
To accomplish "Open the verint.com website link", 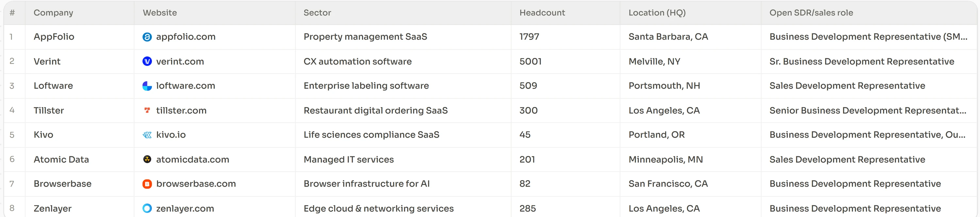I will [180, 62].
